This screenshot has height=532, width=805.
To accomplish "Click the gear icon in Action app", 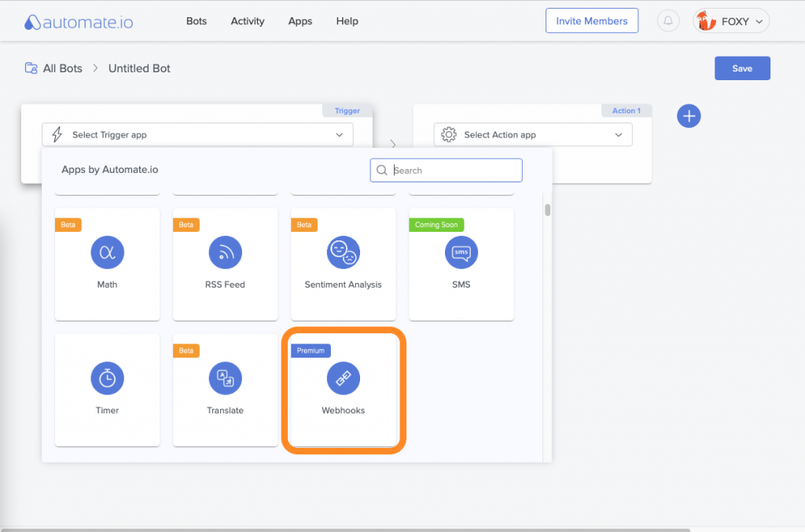I will pyautogui.click(x=449, y=134).
